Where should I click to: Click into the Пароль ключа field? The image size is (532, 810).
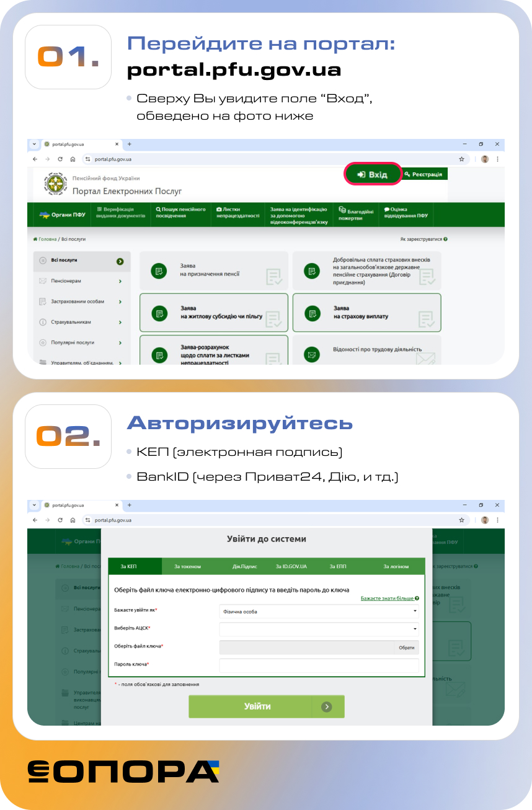coord(319,665)
